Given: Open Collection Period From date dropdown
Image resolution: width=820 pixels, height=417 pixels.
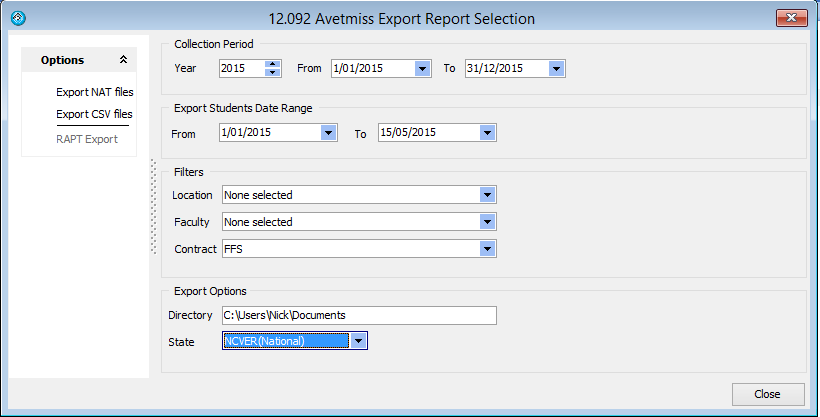Looking at the screenshot, I should click(x=422, y=68).
